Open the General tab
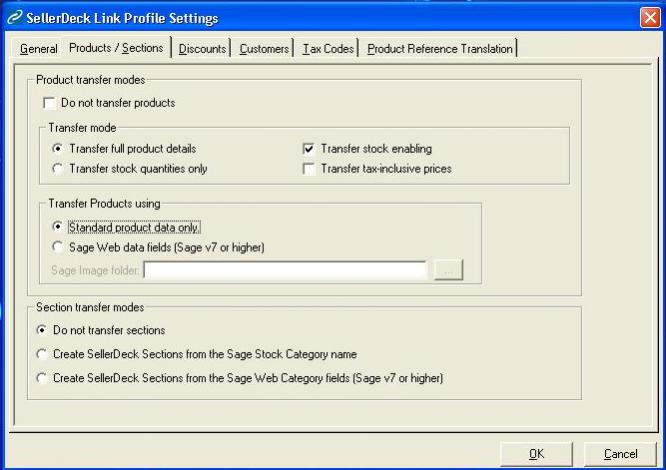This screenshot has width=666, height=470. tap(39, 49)
